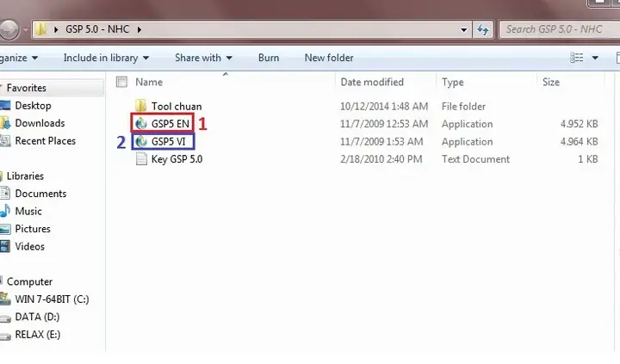
Task: Click the Pictures library icon
Action: pos(5,228)
